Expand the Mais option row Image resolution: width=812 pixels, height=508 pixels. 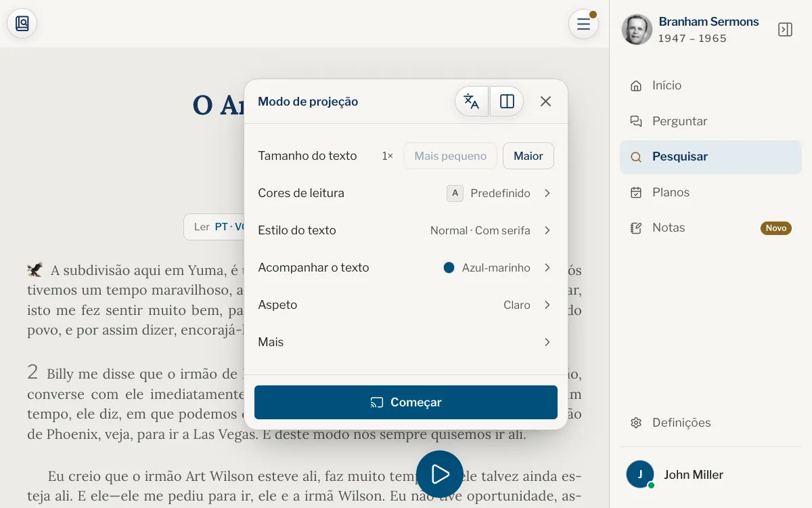pyautogui.click(x=406, y=342)
